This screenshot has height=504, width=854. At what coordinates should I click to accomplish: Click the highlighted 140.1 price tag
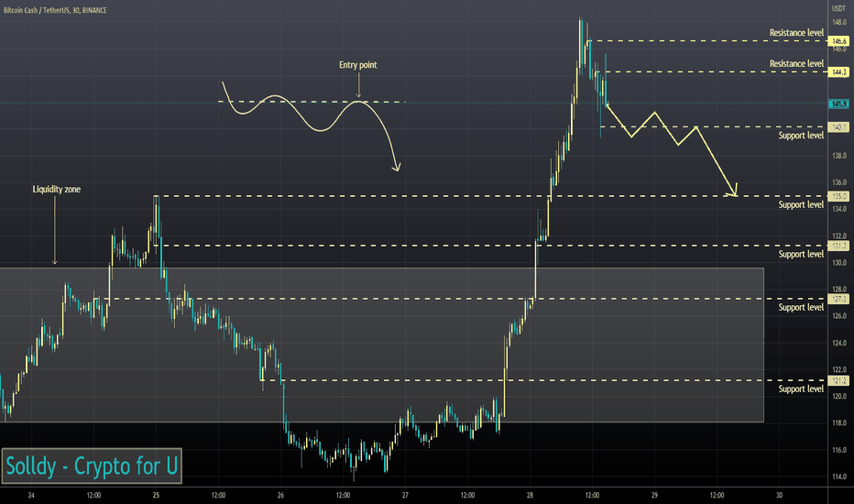(838, 127)
